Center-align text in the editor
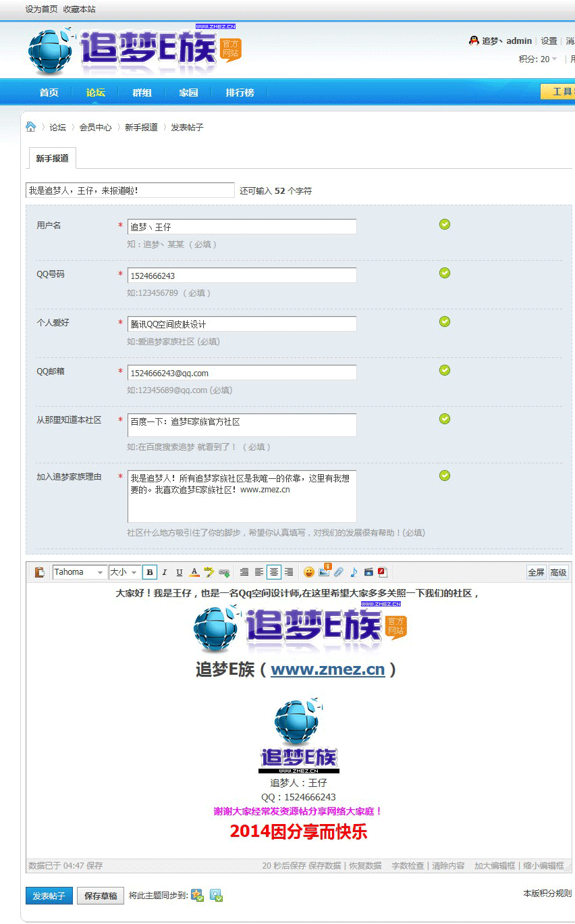This screenshot has width=575, height=924. (273, 572)
